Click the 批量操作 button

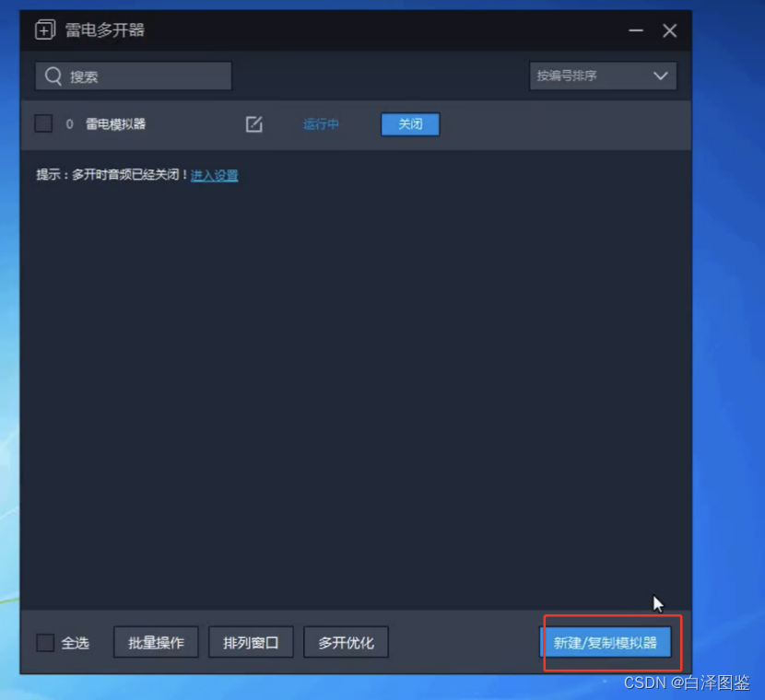click(156, 643)
